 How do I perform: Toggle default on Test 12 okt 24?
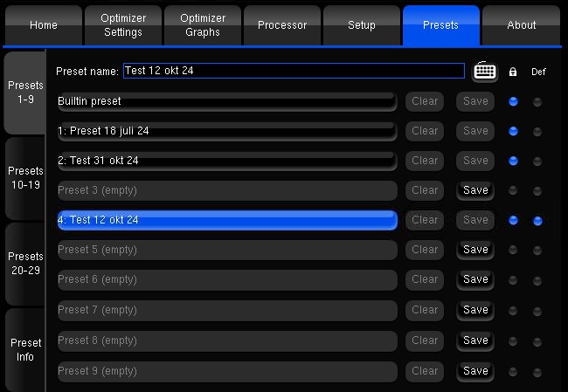pyautogui.click(x=537, y=220)
